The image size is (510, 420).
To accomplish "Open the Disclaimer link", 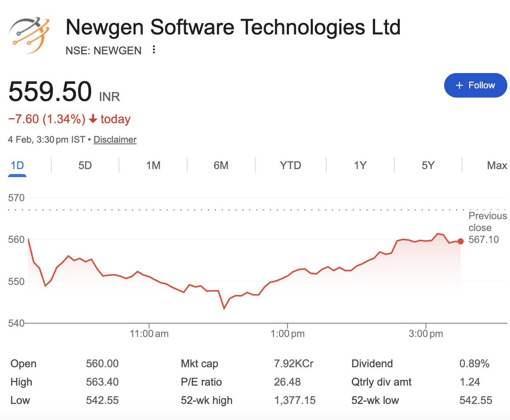I will (115, 139).
